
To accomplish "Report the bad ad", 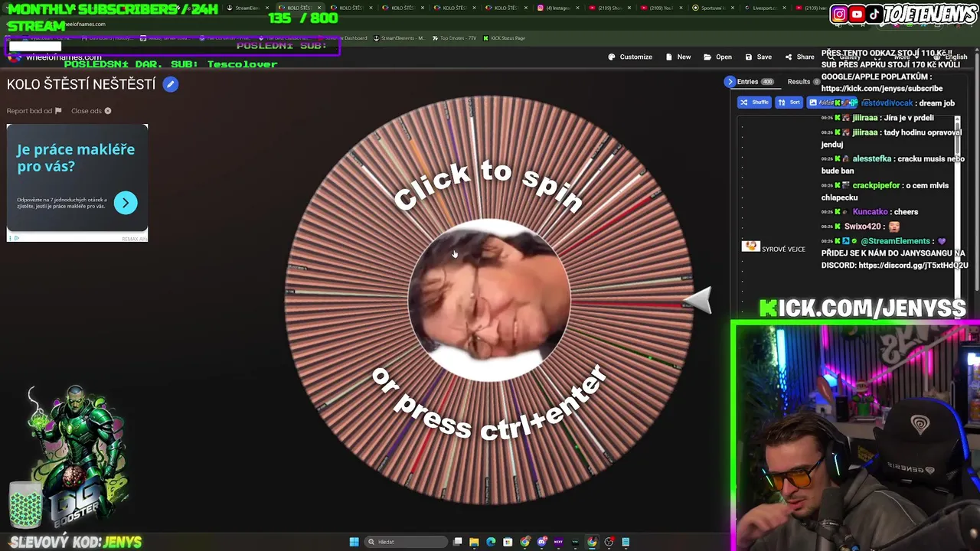I will (34, 111).
